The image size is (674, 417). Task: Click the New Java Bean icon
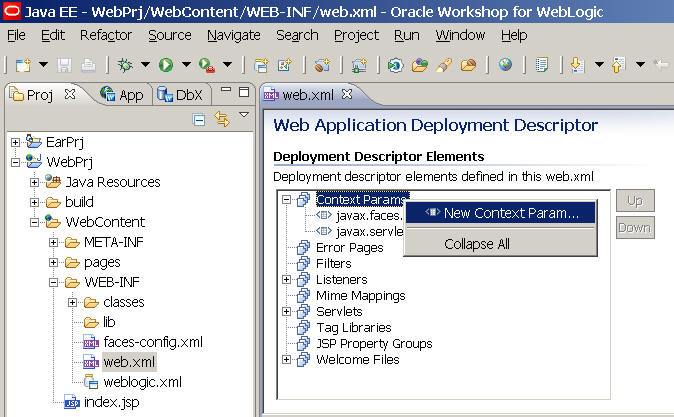[322, 65]
